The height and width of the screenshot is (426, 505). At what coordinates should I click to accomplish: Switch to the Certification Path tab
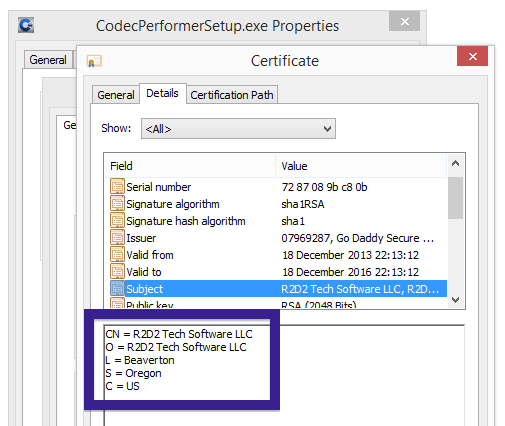tap(232, 95)
